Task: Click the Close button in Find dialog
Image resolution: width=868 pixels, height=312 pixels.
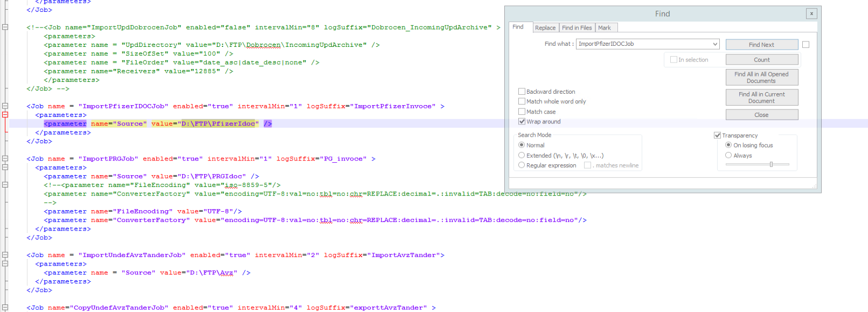Action: click(761, 115)
